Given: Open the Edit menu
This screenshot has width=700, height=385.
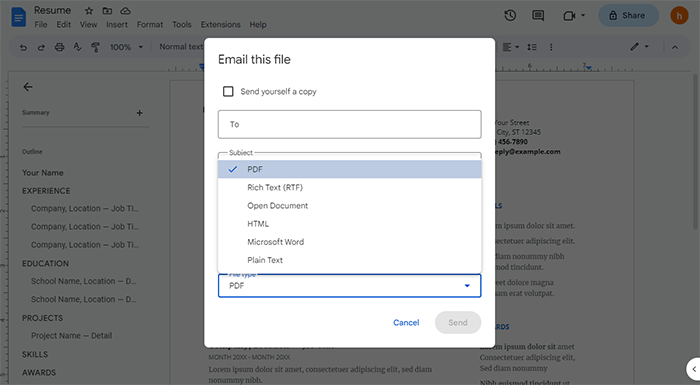Looking at the screenshot, I should pyautogui.click(x=63, y=25).
